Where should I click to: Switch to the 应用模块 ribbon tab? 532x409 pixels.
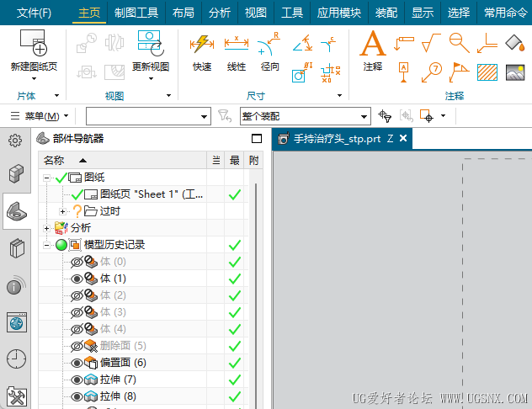[339, 13]
